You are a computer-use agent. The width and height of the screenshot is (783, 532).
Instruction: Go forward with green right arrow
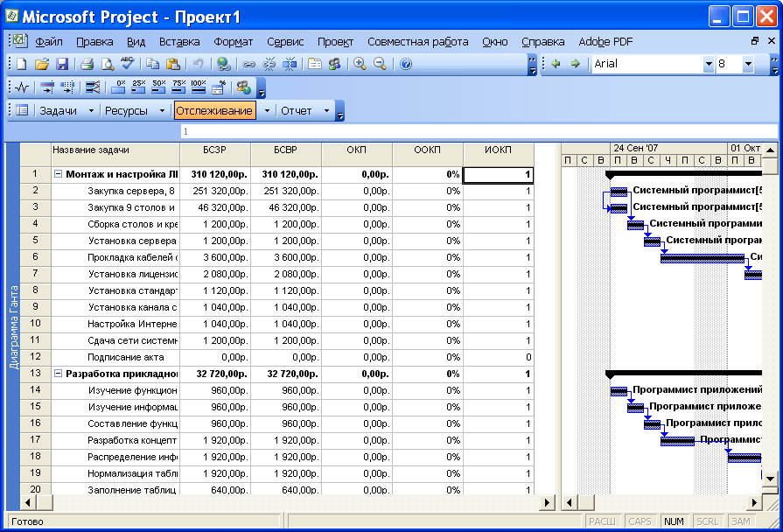click(x=576, y=64)
